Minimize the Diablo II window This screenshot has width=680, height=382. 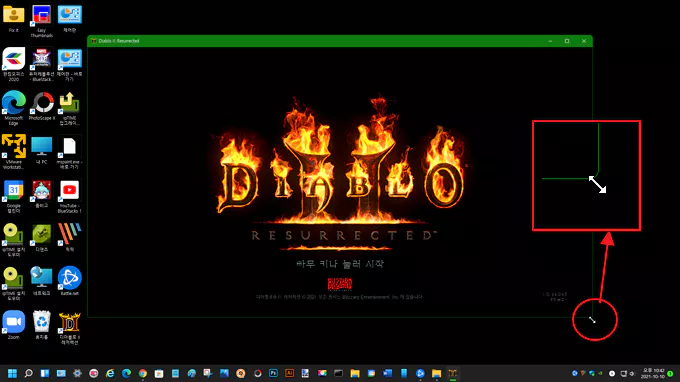click(x=550, y=41)
